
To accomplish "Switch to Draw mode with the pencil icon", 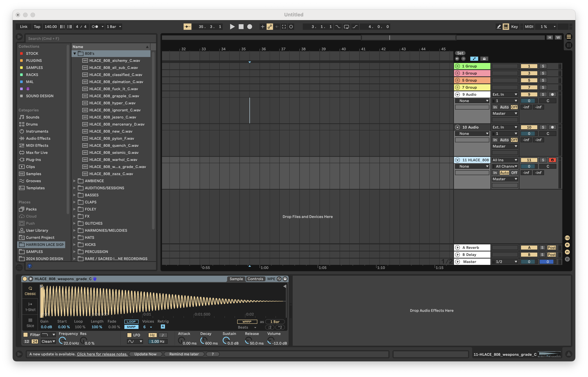I will click(499, 27).
